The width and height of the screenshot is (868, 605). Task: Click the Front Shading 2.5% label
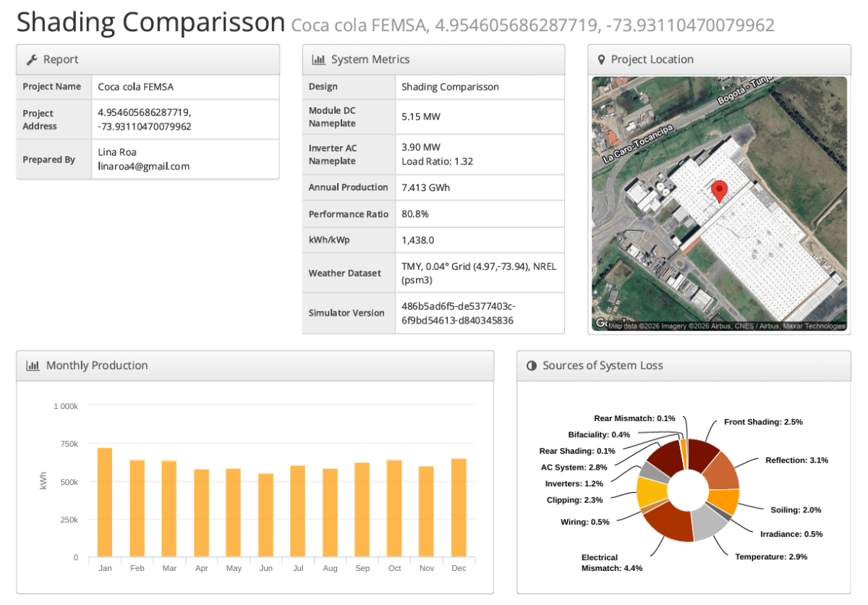[x=763, y=422]
